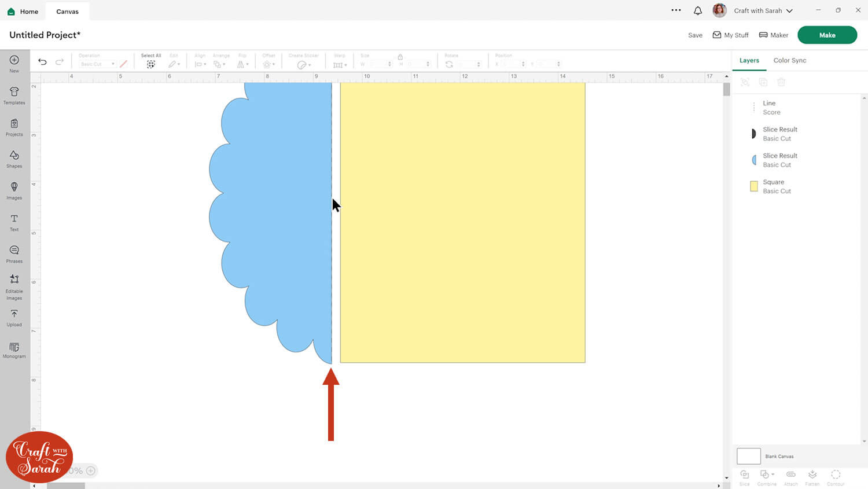Click the group icon in Layers panel
Image resolution: width=868 pixels, height=489 pixels.
745,82
